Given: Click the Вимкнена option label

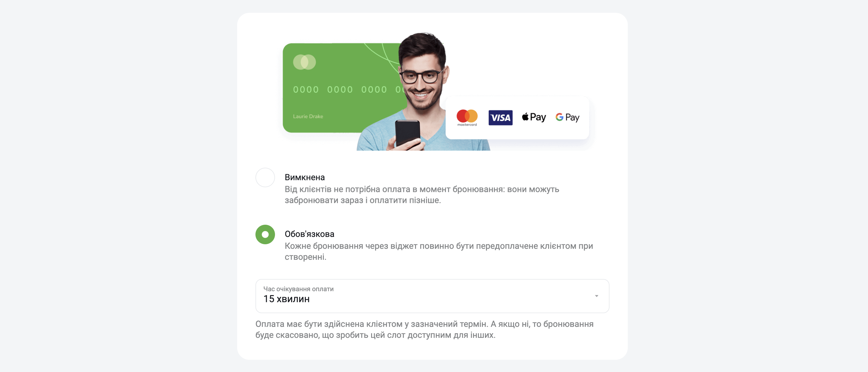Looking at the screenshot, I should [305, 177].
